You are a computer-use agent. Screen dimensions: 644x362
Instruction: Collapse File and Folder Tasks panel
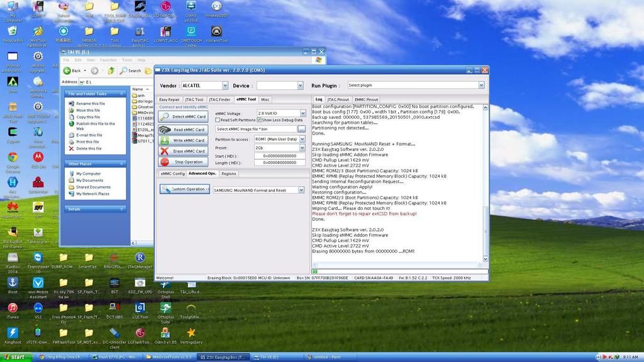click(x=121, y=94)
